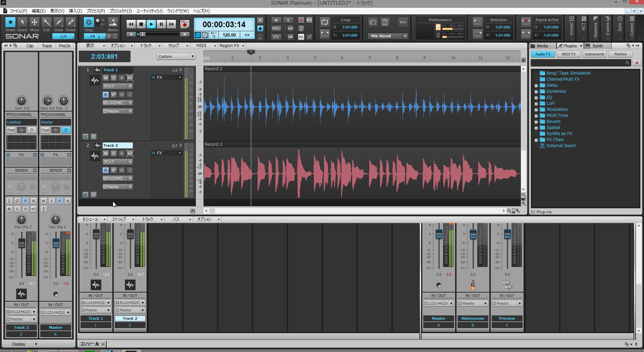Mute Track 1 in track view
644x352 pixels.
coord(106,78)
